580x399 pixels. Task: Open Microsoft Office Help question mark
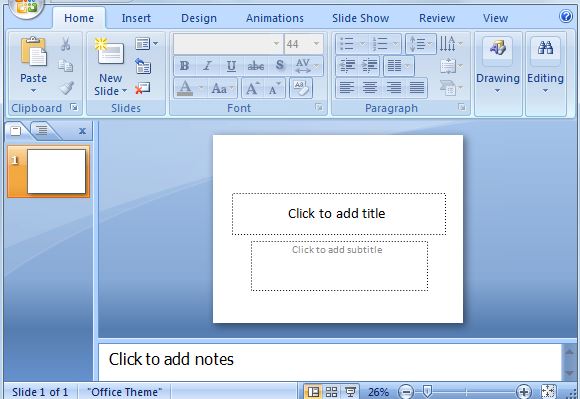[x=566, y=16]
